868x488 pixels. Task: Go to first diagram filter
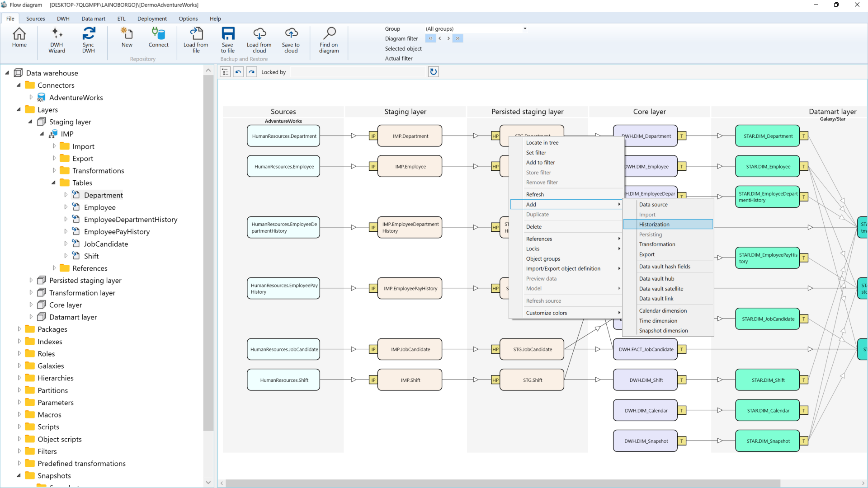[x=430, y=38]
